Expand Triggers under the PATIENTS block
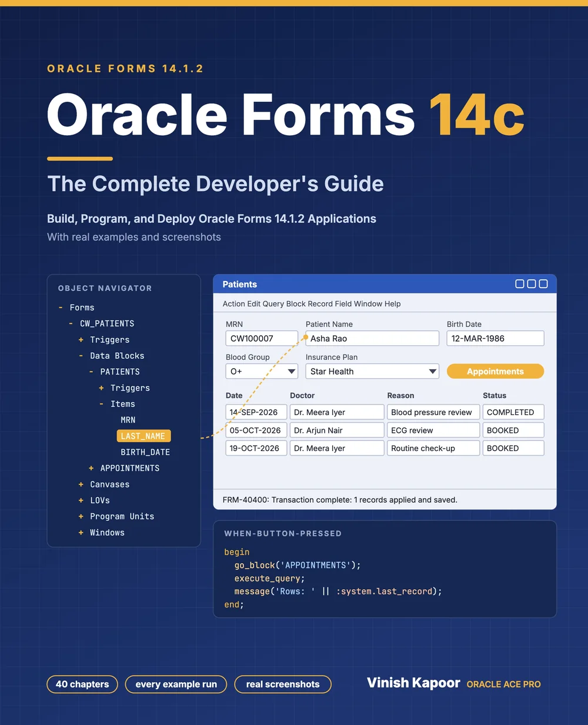The image size is (588, 725). [x=101, y=388]
